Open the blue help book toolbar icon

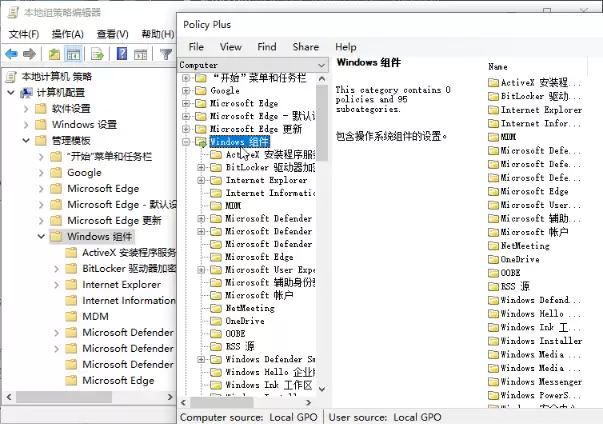[122, 54]
